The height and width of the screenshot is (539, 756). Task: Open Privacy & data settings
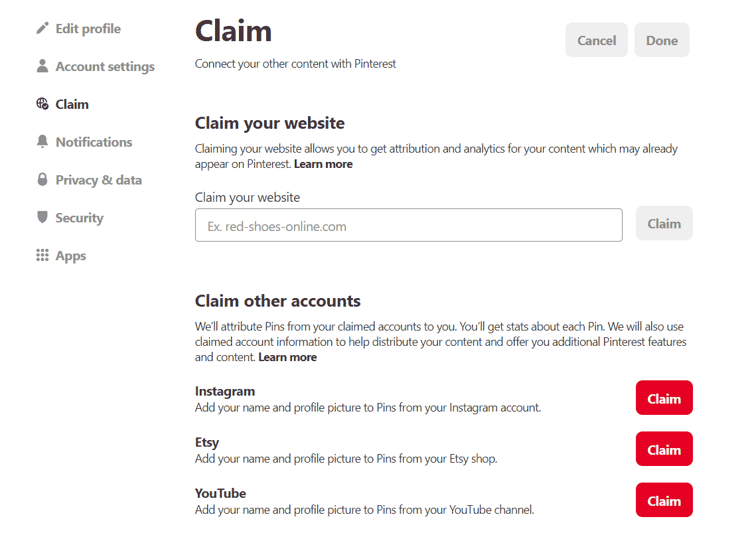pos(98,180)
